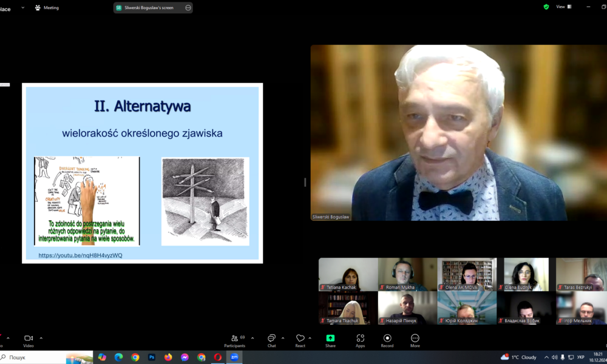
Task: Select Roman Mukha's video tile
Action: [407, 274]
